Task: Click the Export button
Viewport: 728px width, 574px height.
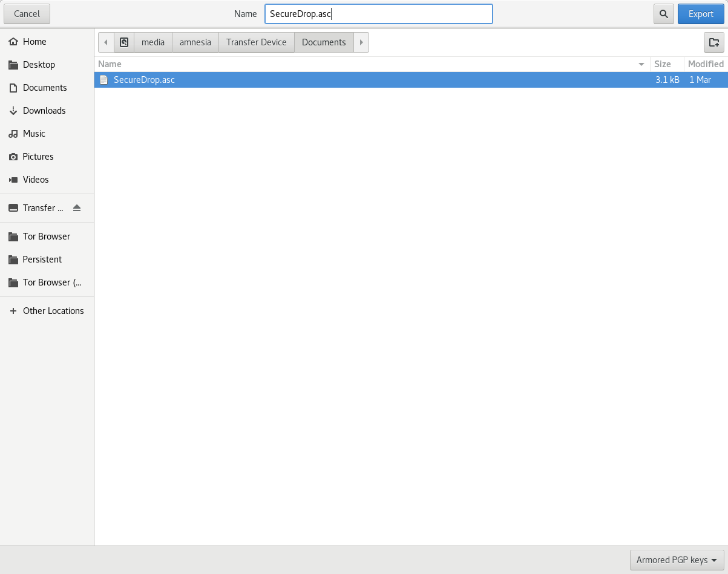Action: click(x=701, y=14)
